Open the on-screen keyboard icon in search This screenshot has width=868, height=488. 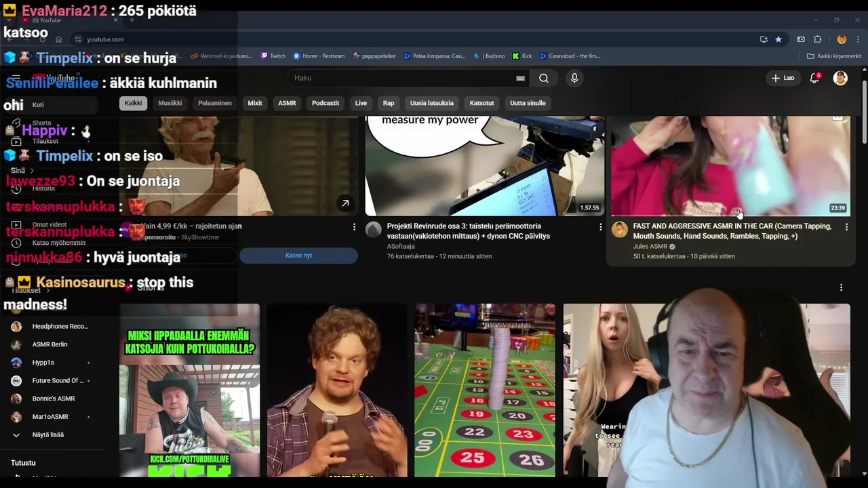click(x=520, y=78)
